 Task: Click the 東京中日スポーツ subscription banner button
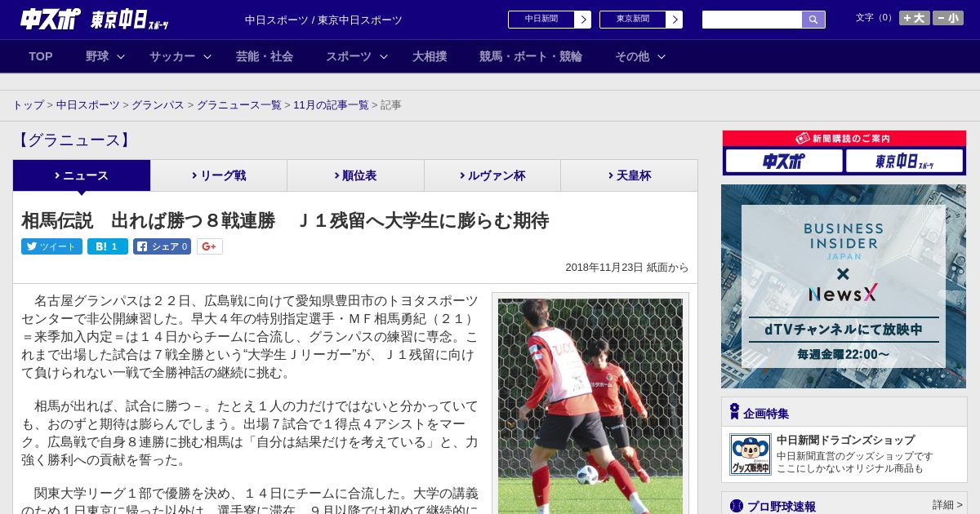904,162
